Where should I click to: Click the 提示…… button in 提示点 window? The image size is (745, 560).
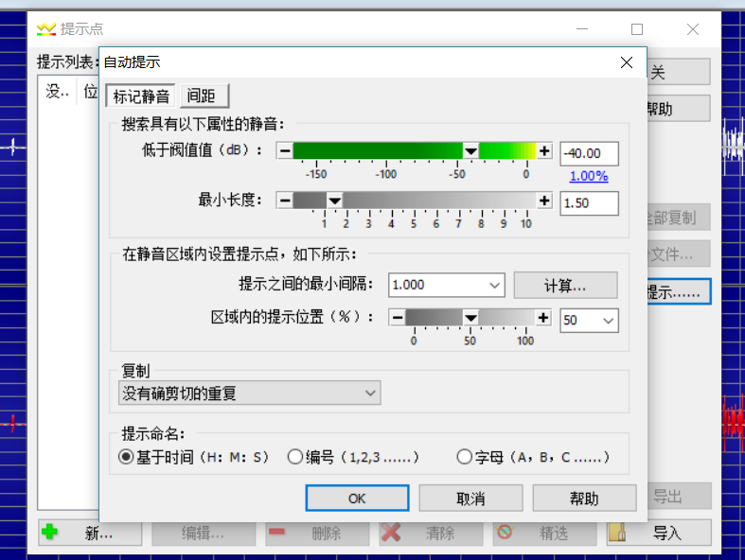pos(679,291)
